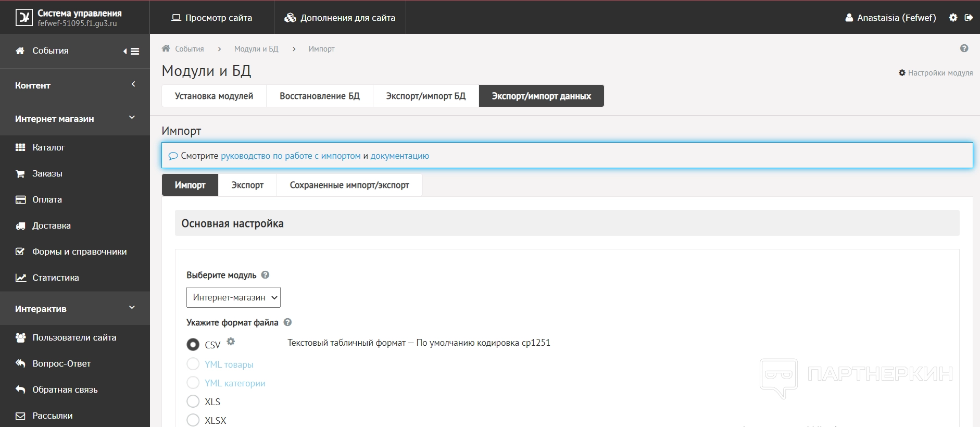980x427 pixels.
Task: Open the Установка модулей tab
Action: [x=214, y=96]
